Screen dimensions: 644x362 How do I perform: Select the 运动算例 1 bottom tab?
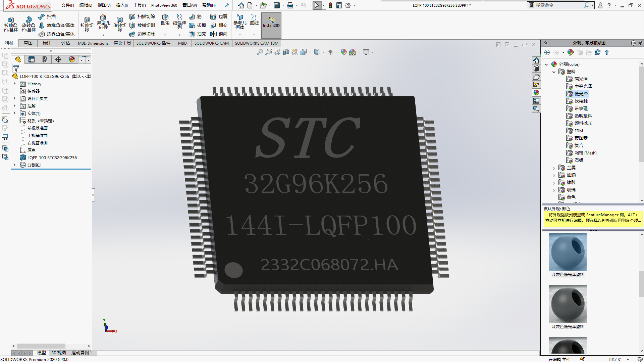coord(82,353)
